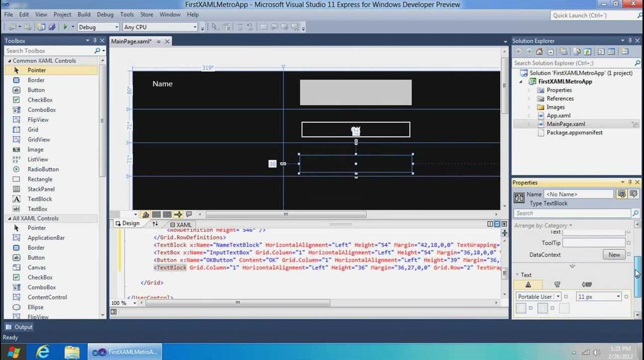
Task: Select the Button control under Common XAML Controls
Action: 36,90
